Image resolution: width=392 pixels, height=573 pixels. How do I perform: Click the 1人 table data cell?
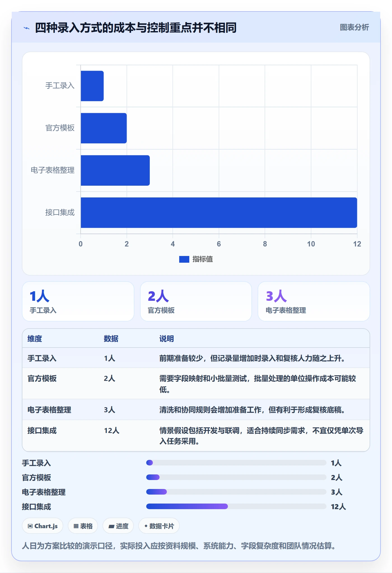click(109, 358)
